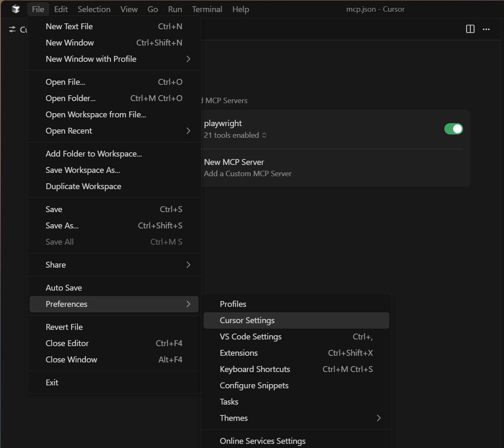Choose Save Workspace As...
This screenshot has height=448, width=504.
point(114,170)
